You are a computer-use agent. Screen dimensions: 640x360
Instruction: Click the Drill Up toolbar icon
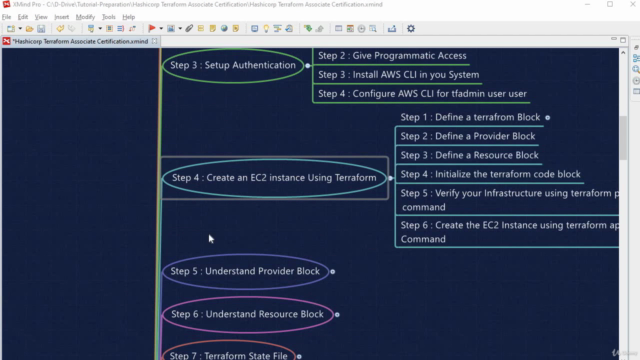[x=320, y=29]
